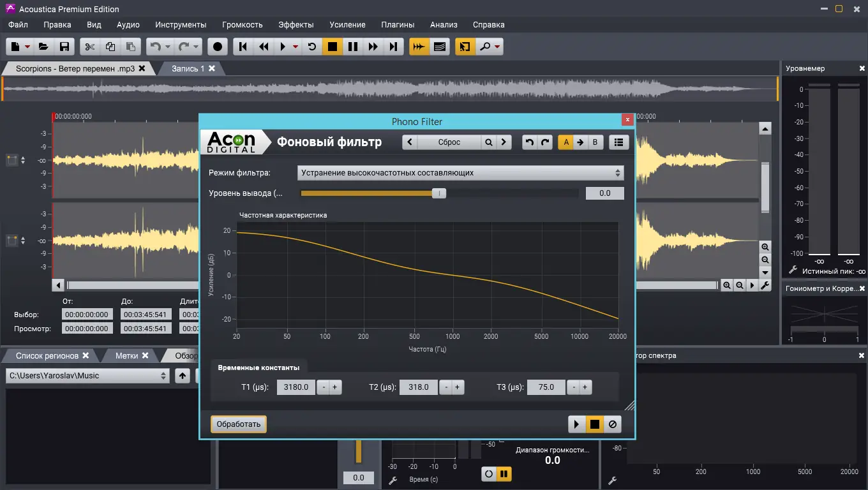Search presets with the magnifier icon

(x=489, y=142)
